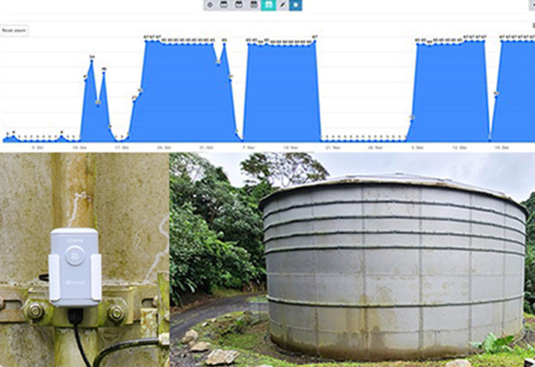Click the tallest spike data point before 17 Oct
The image size is (535, 367).
tap(91, 60)
